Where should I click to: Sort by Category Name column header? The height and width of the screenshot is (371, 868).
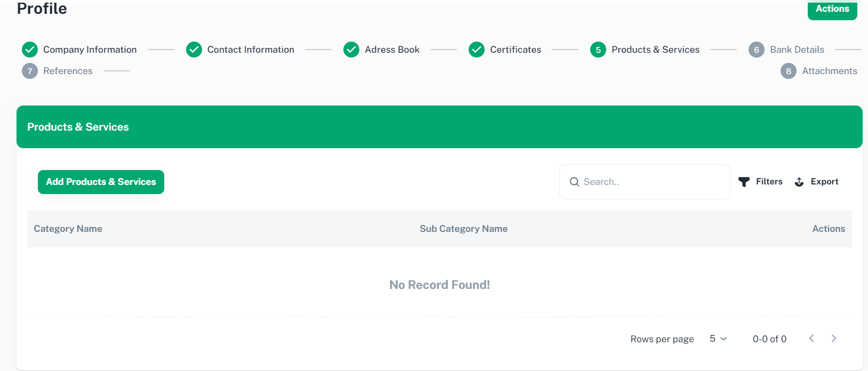pyautogui.click(x=68, y=229)
